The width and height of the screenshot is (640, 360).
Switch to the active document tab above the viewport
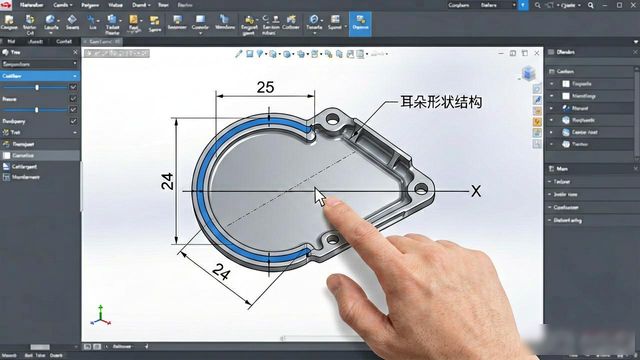pos(102,42)
